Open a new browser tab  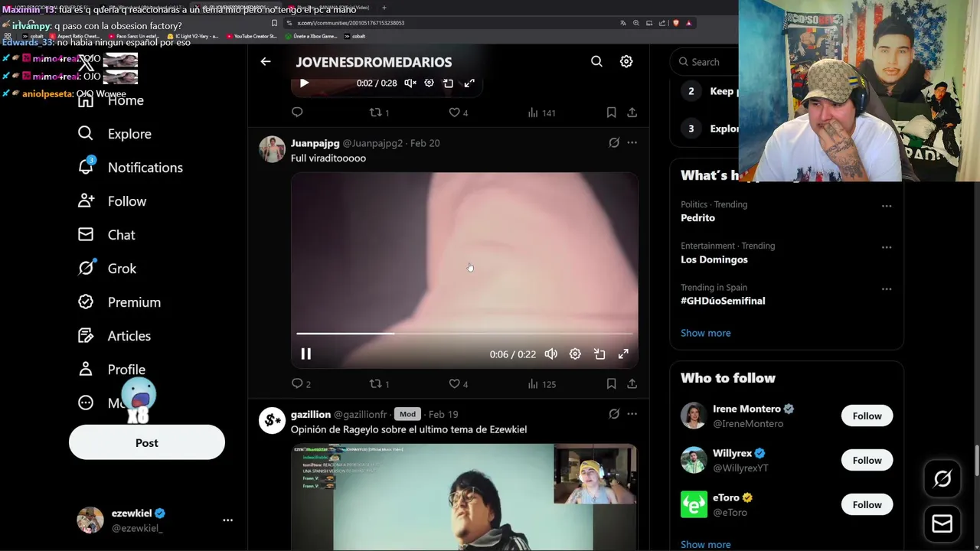pyautogui.click(x=384, y=8)
